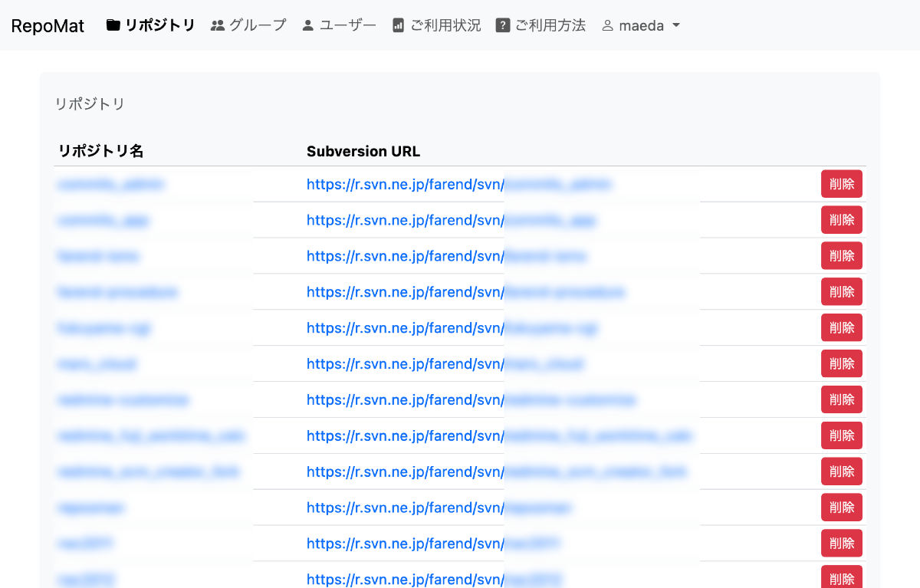
Task: Select the リポジトリ navigation item
Action: coord(159,24)
